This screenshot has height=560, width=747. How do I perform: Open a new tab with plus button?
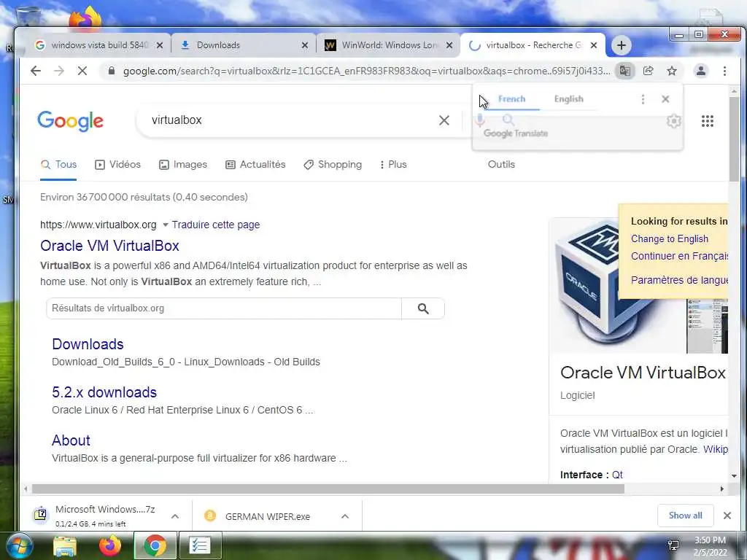point(622,45)
